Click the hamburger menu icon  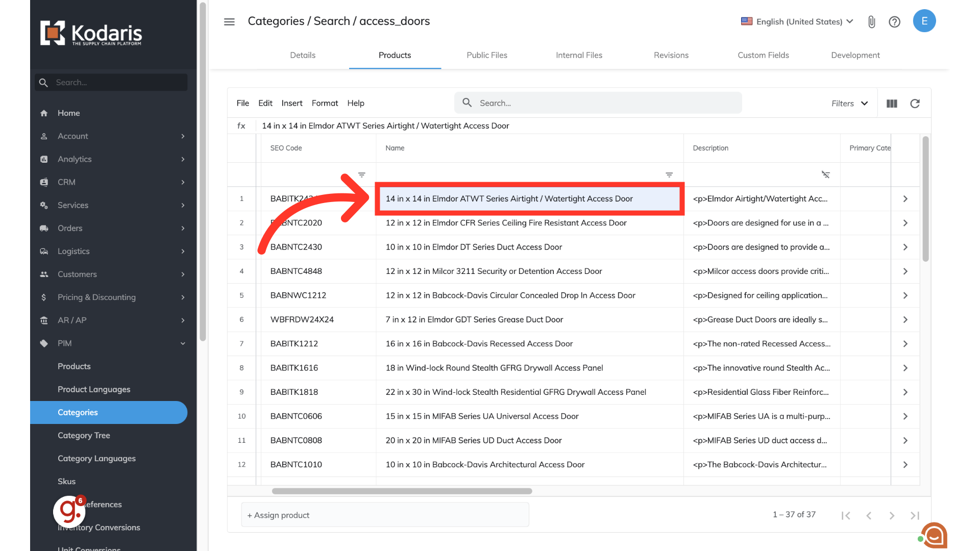point(229,21)
